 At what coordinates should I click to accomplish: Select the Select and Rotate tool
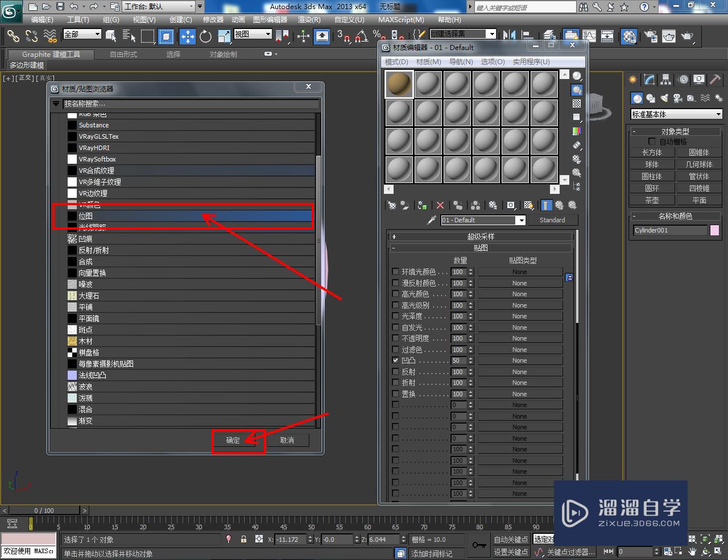coord(205,36)
